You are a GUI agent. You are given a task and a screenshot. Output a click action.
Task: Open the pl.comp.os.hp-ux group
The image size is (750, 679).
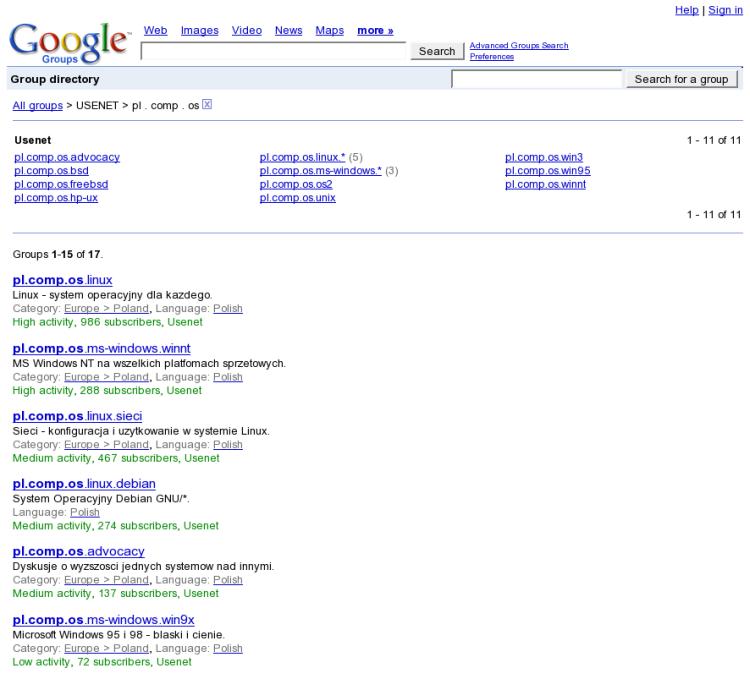[56, 197]
